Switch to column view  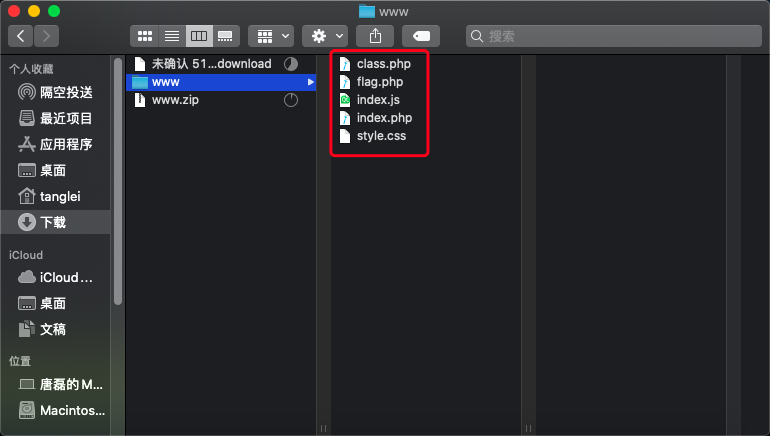[x=199, y=36]
